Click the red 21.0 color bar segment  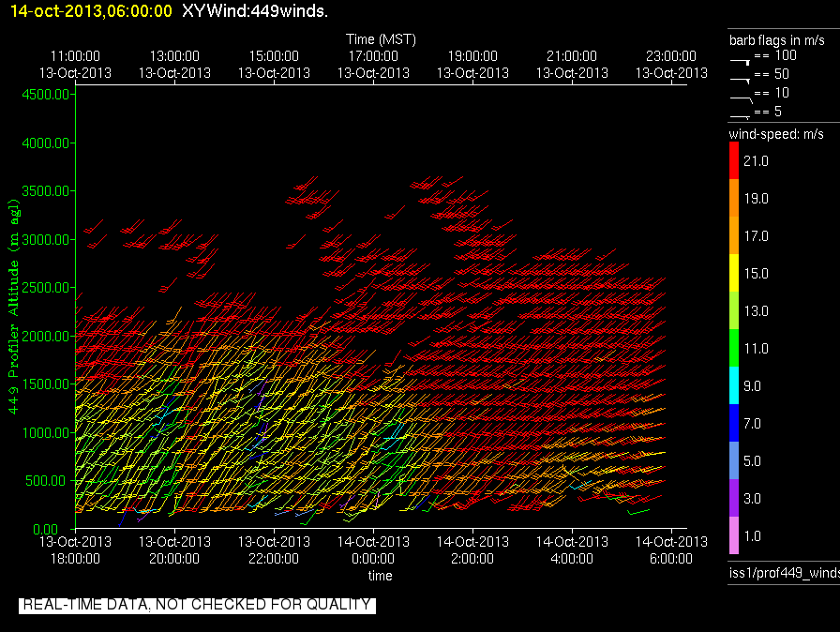click(x=734, y=160)
